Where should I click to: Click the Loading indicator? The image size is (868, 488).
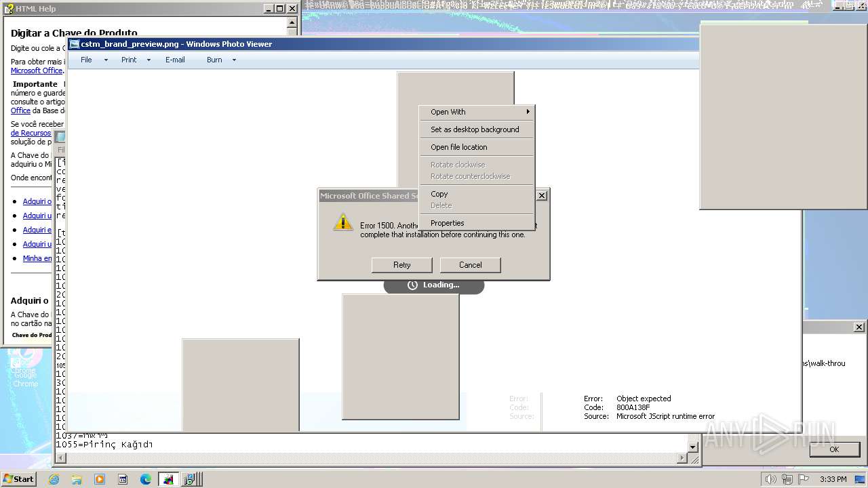point(434,285)
